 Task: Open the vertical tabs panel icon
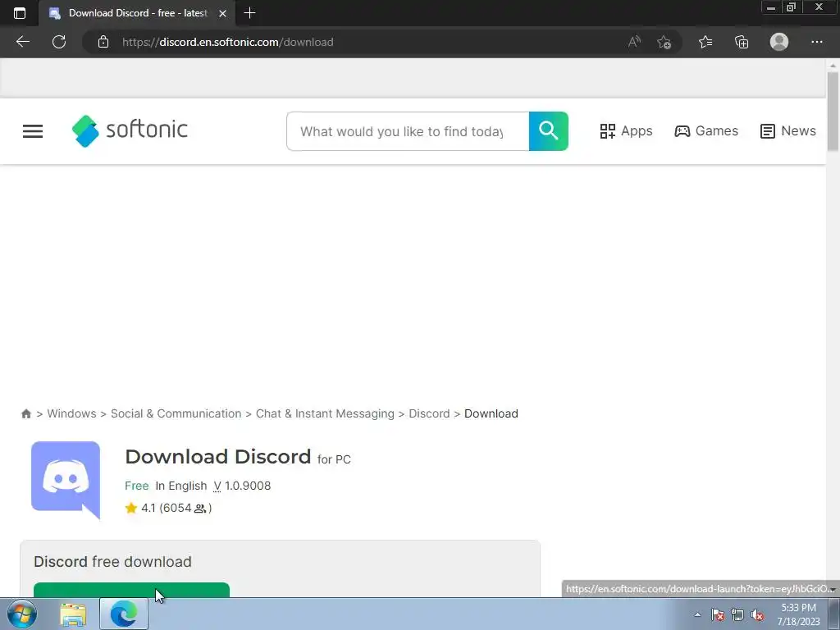20,13
